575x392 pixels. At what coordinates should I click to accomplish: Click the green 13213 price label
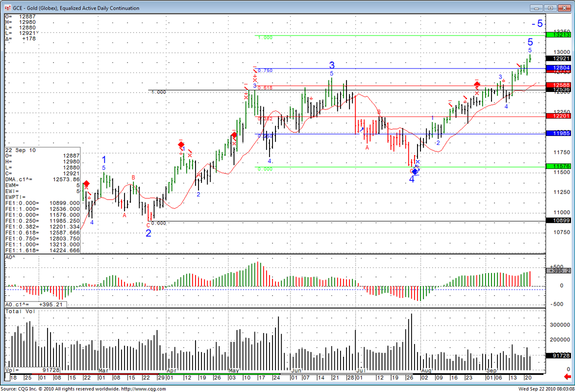558,34
